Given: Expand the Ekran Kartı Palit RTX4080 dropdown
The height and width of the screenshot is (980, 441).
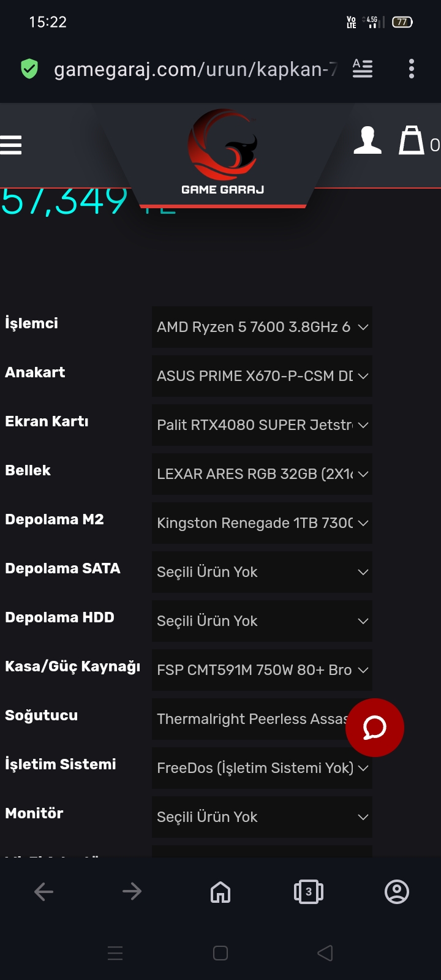Looking at the screenshot, I should point(262,425).
